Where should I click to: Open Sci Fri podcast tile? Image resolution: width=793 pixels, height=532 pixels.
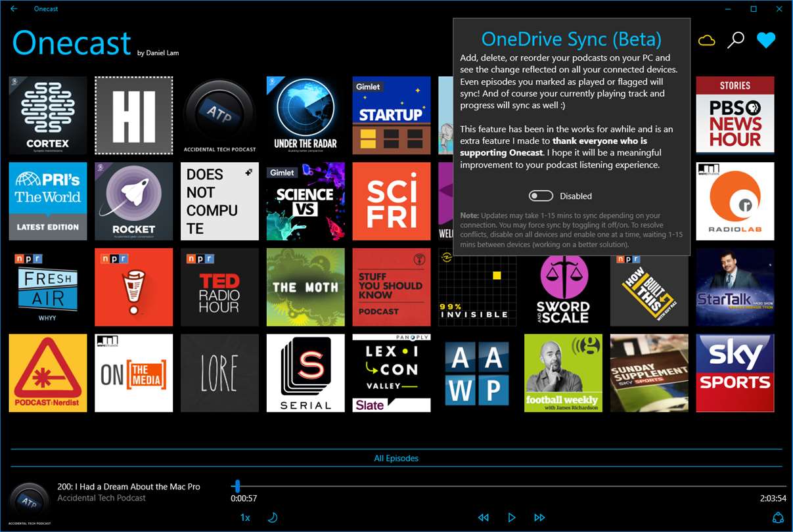coord(392,201)
